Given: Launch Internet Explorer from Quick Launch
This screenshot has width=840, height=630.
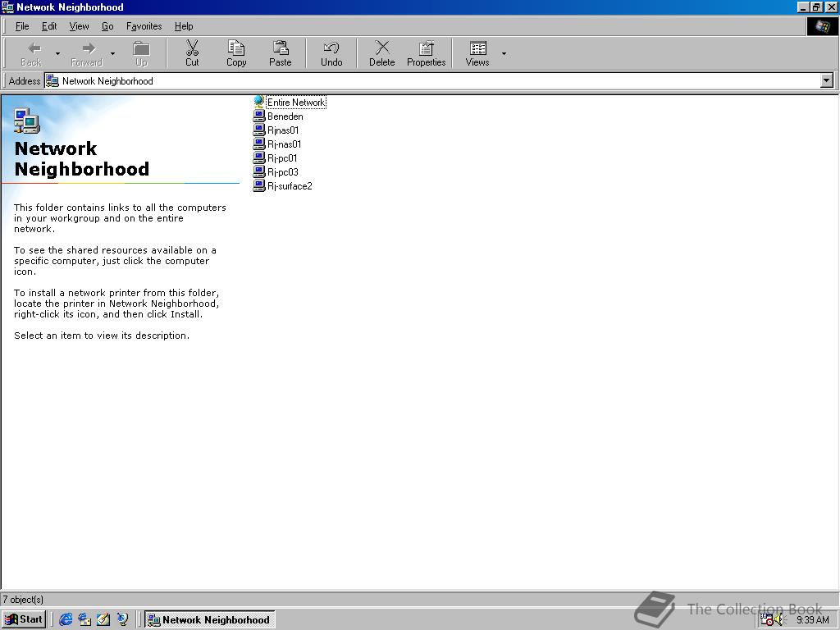Looking at the screenshot, I should tap(66, 619).
